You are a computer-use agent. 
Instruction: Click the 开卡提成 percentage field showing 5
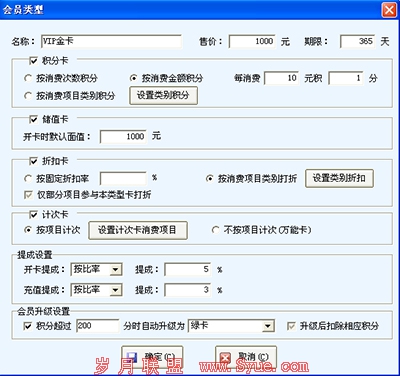(x=188, y=270)
